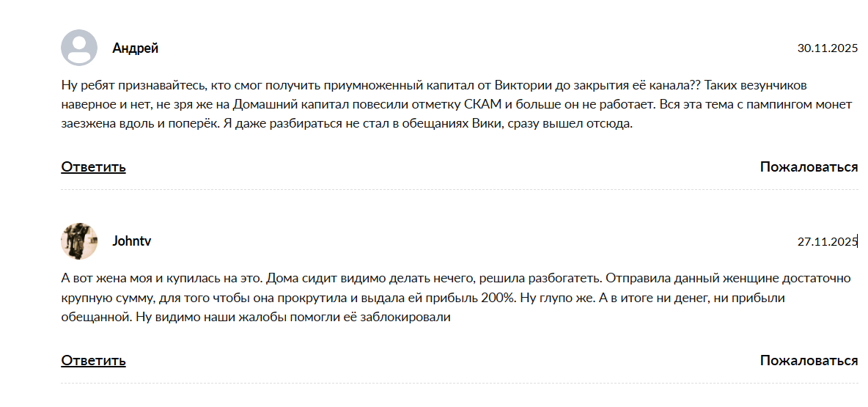Report Johntv's comment with Пожаловаться
868x407 pixels.
809,361
